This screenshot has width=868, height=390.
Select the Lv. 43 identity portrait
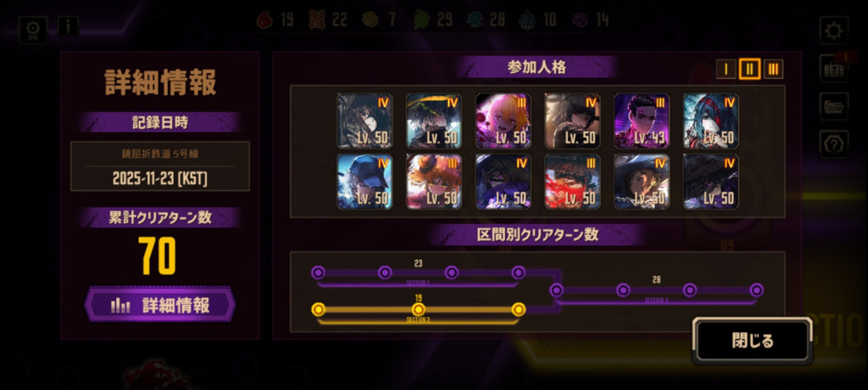[642, 120]
